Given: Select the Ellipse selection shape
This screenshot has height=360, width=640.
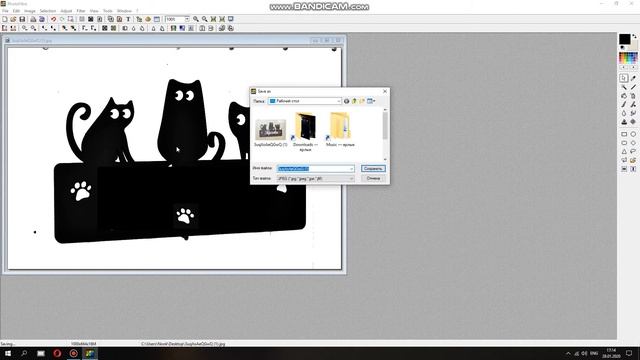Looking at the screenshot, I should (x=633, y=134).
